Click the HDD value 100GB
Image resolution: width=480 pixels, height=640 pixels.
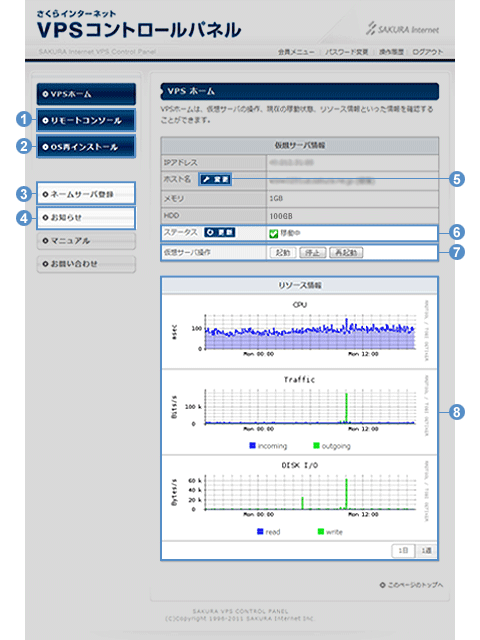(281, 216)
